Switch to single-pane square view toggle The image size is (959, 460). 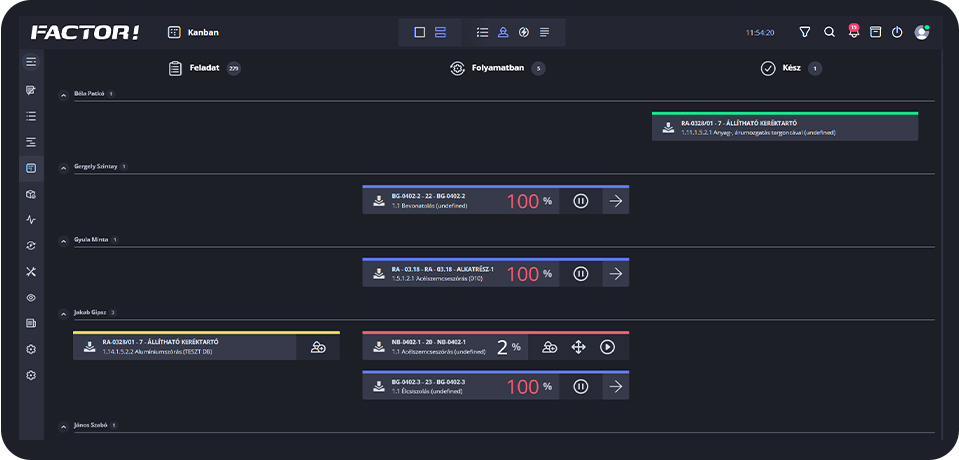pos(420,32)
